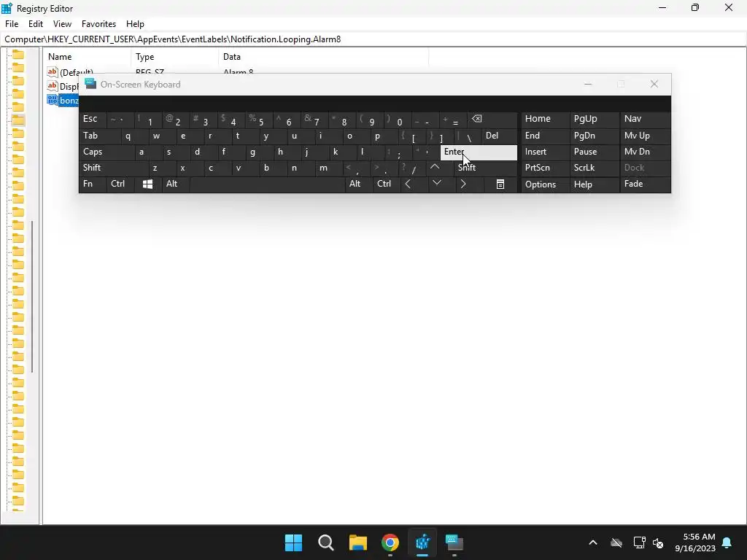Open the Favorites menu
The image size is (747, 560).
point(98,24)
